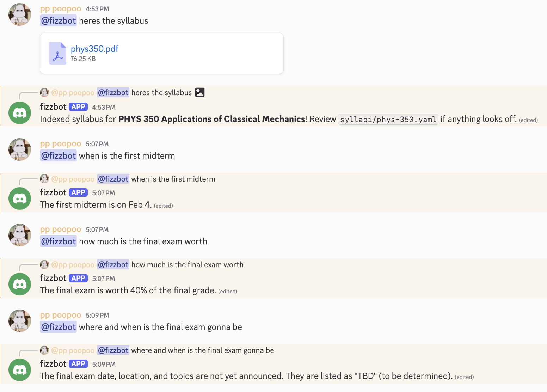Jump to the original via "how much is the final exam worth" reply preview text

point(187,265)
